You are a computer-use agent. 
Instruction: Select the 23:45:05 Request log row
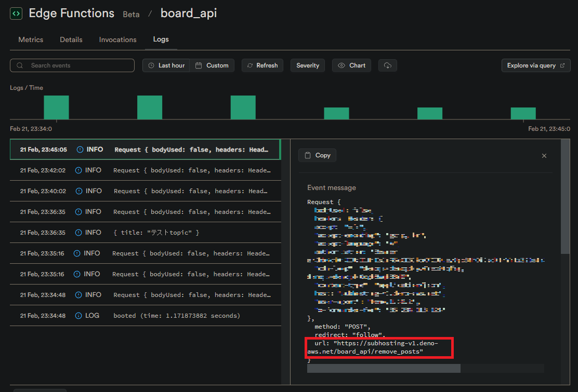pyautogui.click(x=145, y=150)
